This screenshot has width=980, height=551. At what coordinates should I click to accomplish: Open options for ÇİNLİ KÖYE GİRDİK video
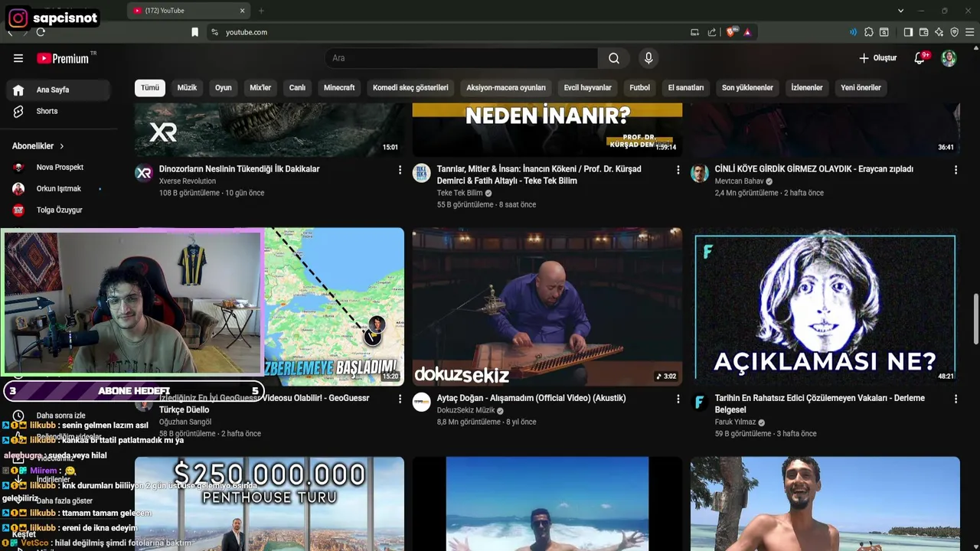click(955, 170)
